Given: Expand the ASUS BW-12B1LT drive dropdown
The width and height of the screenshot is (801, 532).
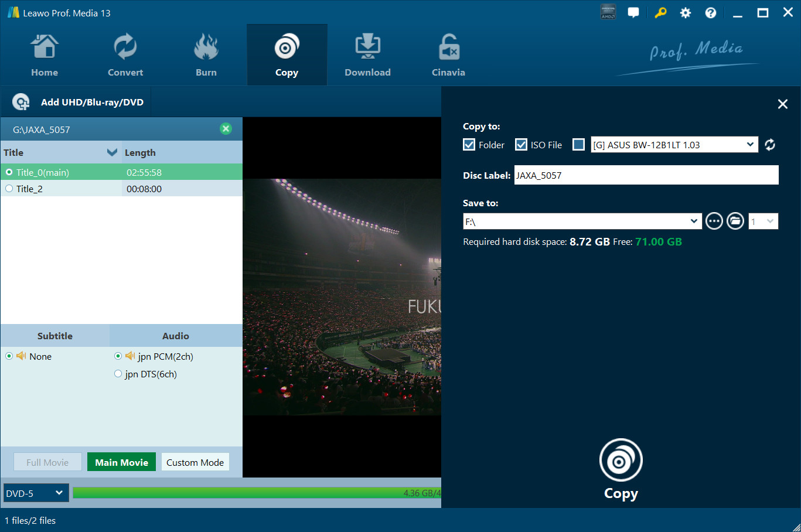Looking at the screenshot, I should [750, 145].
